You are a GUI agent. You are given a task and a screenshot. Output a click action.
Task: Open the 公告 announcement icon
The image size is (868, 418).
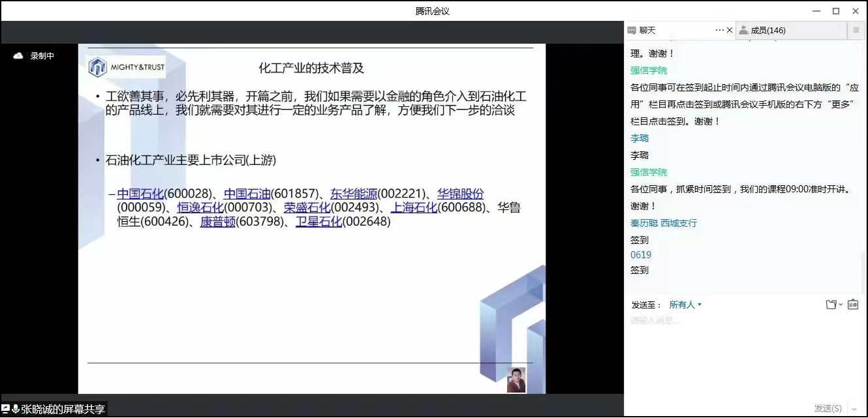click(852, 305)
